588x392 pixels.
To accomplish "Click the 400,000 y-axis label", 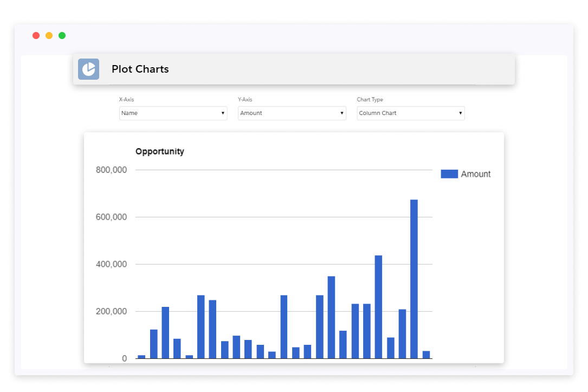I will tap(112, 265).
